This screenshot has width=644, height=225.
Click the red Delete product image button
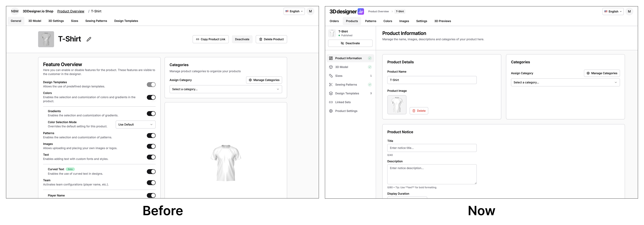(419, 111)
